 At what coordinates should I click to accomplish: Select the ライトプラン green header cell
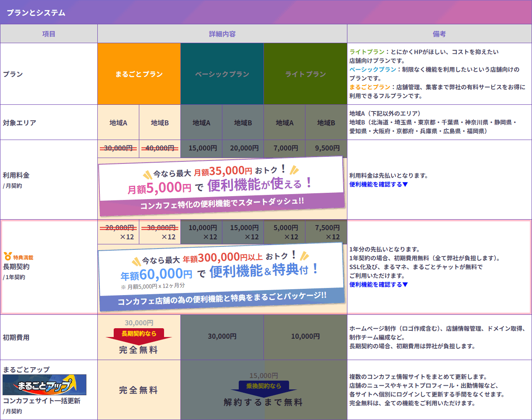click(x=305, y=74)
